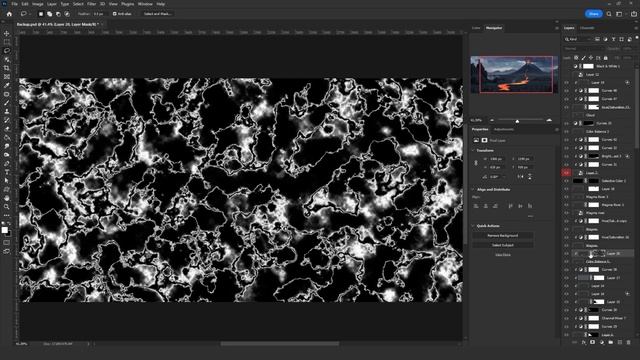Image resolution: width=640 pixels, height=360 pixels.
Task: Toggle width-height link in Transform section
Action: tap(476, 162)
